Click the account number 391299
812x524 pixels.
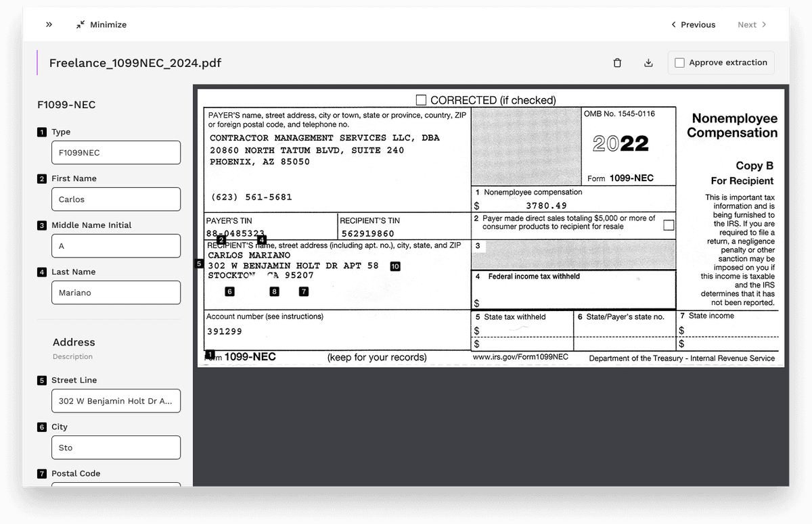(x=225, y=331)
